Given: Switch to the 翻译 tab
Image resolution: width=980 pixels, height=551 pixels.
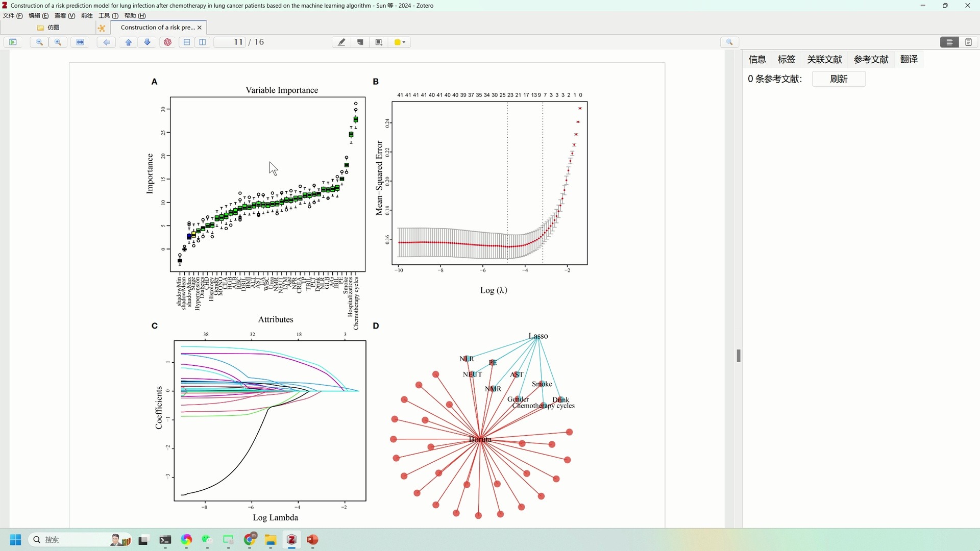Looking at the screenshot, I should tap(909, 60).
